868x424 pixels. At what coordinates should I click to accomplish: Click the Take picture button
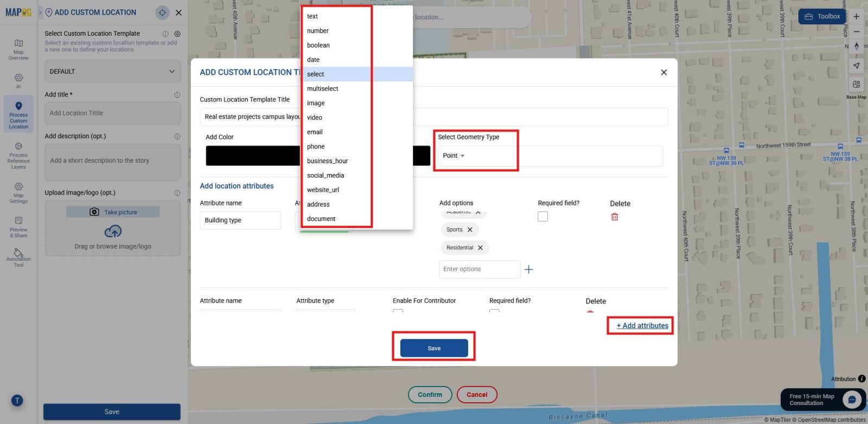[113, 212]
